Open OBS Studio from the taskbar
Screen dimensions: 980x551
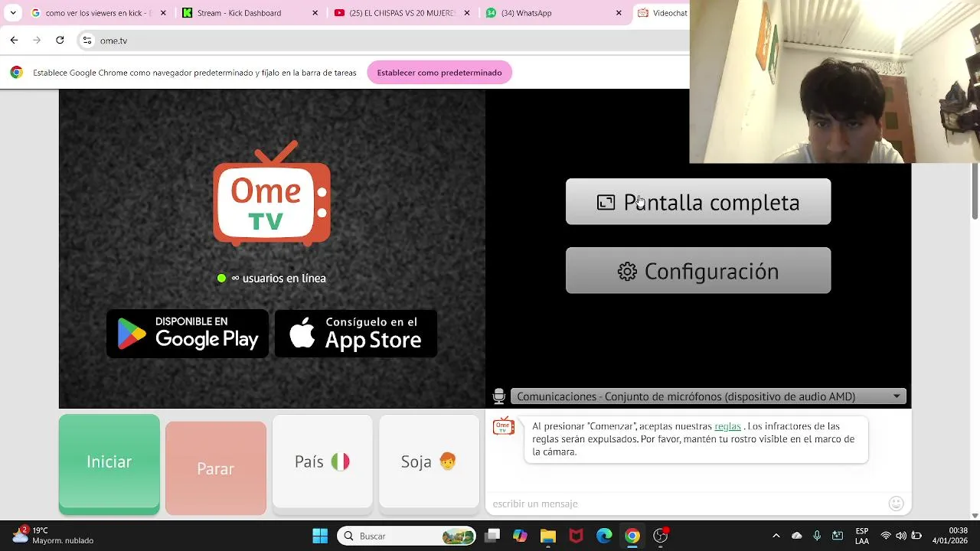[x=660, y=536]
